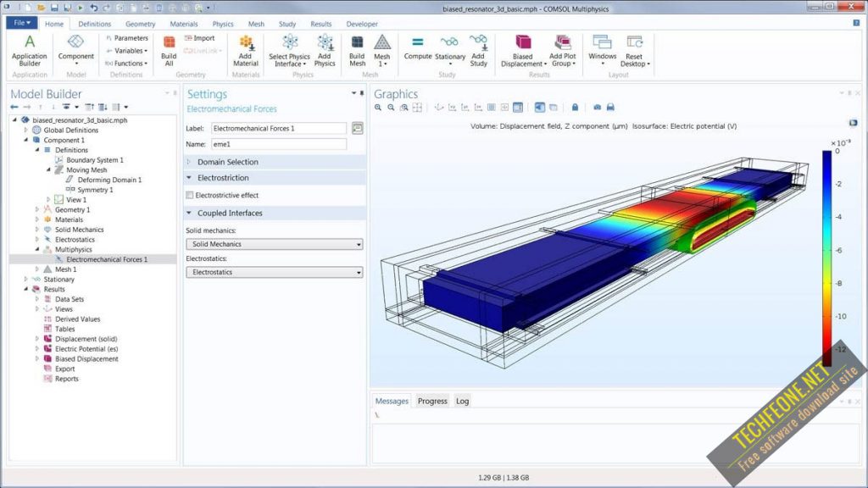Expand the Geometry 1 tree node
This screenshot has width=868, height=488.
click(x=37, y=210)
